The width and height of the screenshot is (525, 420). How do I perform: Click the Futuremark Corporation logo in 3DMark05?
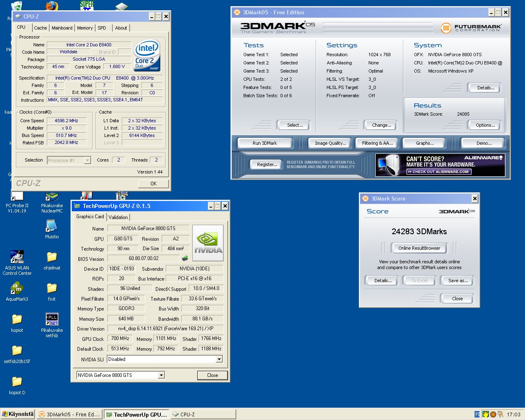click(x=471, y=28)
